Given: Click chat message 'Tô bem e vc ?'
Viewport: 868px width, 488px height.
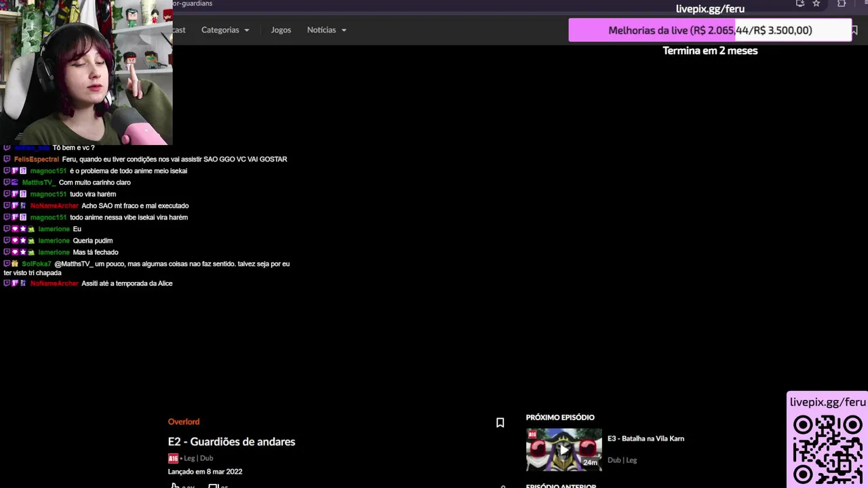Looking at the screenshot, I should 73,148.
